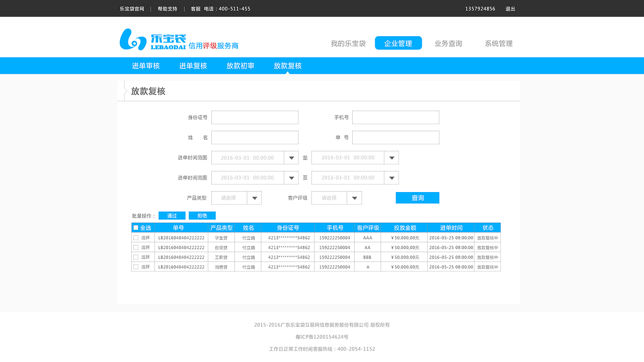Click 产品类型 column header
This screenshot has height=362, width=644.
pyautogui.click(x=221, y=228)
